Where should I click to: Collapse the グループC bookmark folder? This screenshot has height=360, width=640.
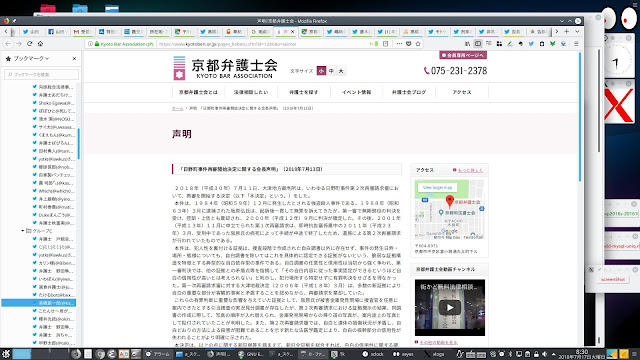[22, 231]
